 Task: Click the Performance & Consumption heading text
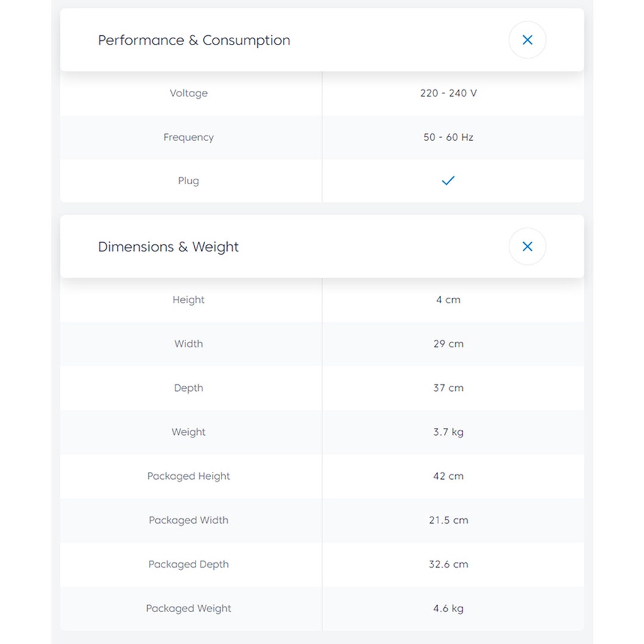(194, 40)
